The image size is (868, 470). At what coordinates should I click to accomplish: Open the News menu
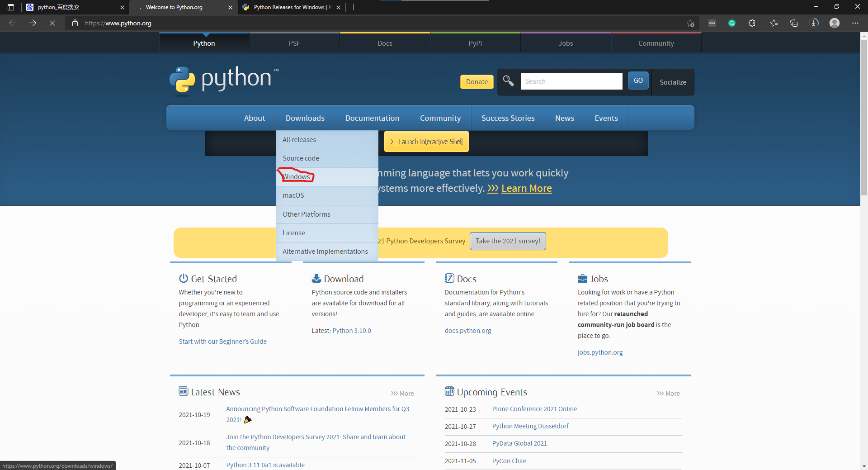(565, 118)
